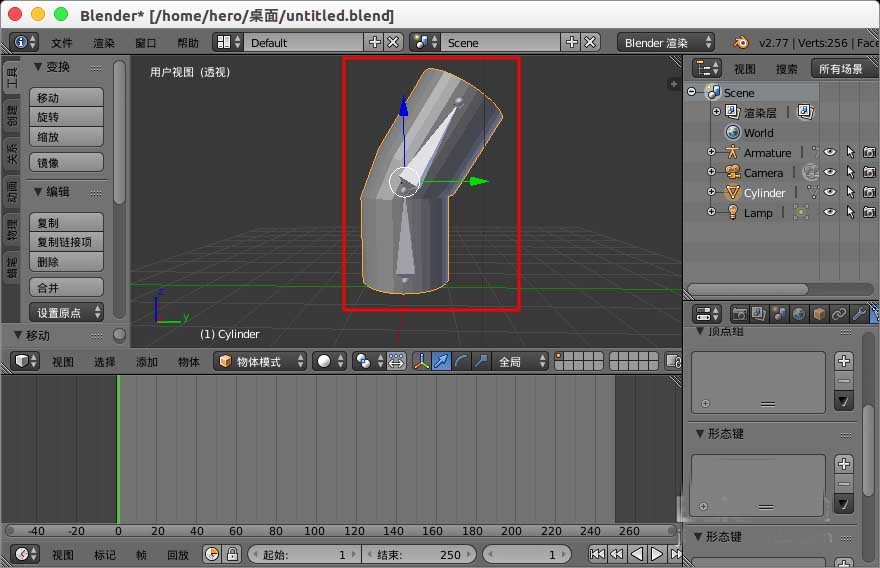Toggle the 3D manipulator axes widget button
Viewport: 880px width, 568px height.
421,361
